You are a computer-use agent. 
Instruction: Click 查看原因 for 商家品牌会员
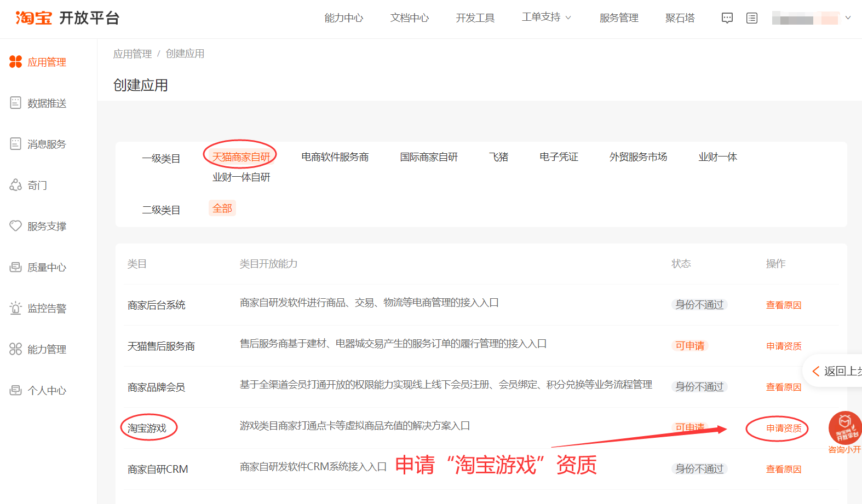784,387
